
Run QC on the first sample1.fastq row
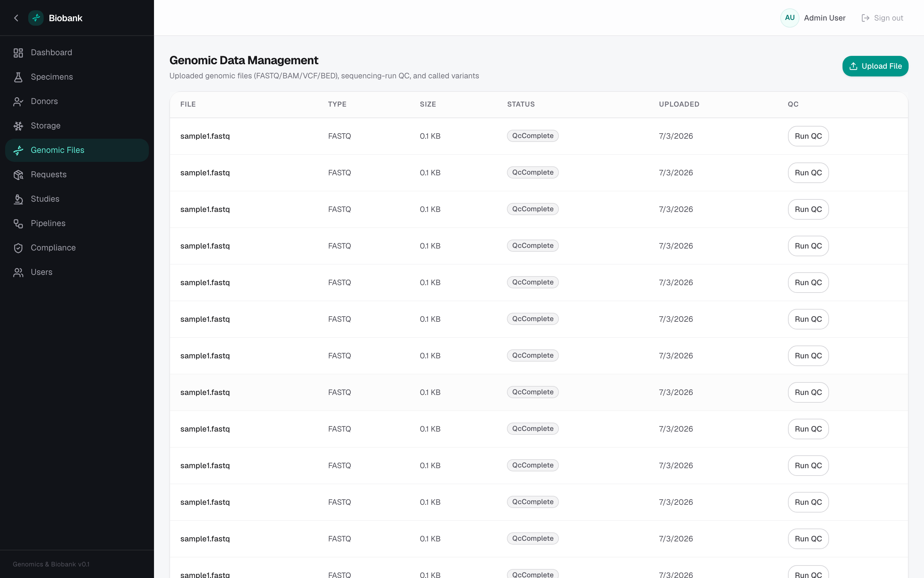(x=808, y=136)
